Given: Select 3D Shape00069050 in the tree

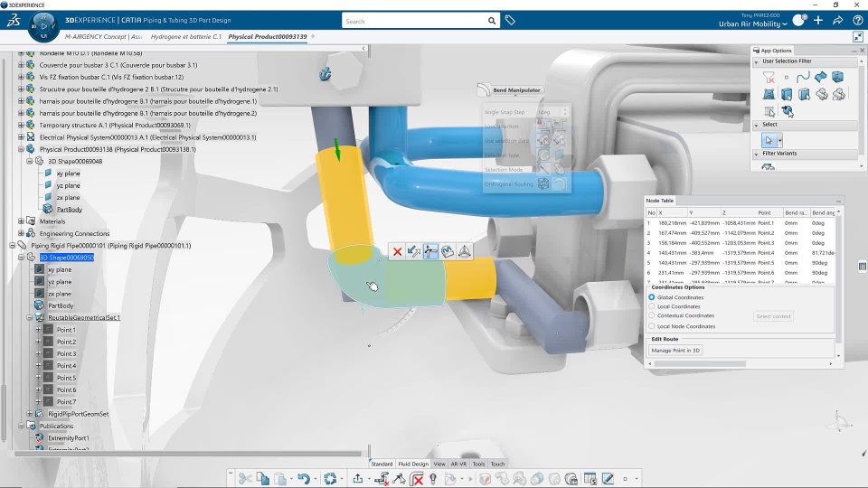Looking at the screenshot, I should point(66,258).
